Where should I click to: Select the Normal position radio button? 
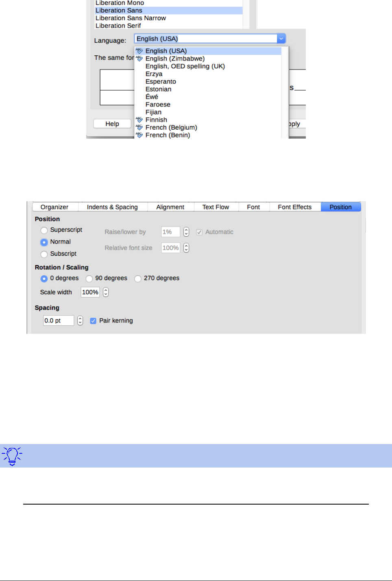coord(44,242)
